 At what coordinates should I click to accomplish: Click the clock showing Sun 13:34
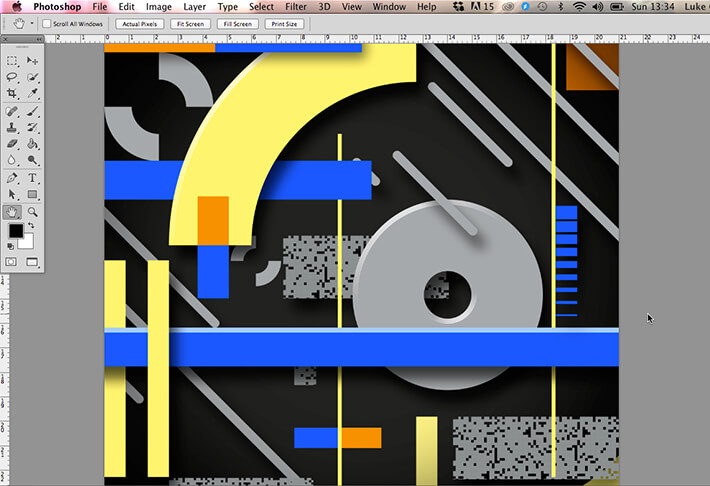(652, 7)
